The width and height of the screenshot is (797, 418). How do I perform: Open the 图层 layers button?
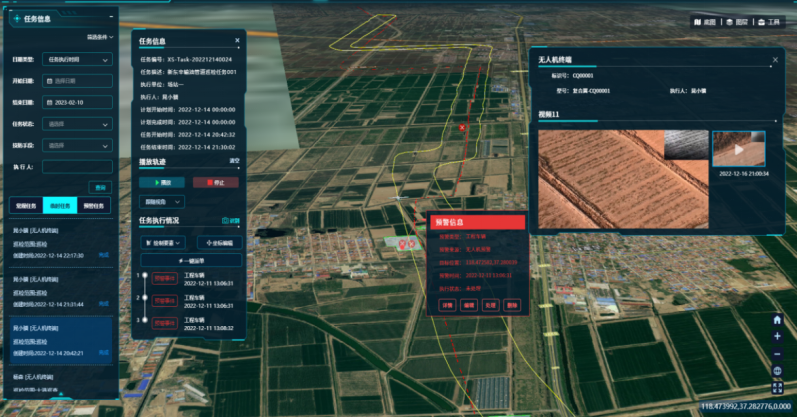pyautogui.click(x=736, y=21)
